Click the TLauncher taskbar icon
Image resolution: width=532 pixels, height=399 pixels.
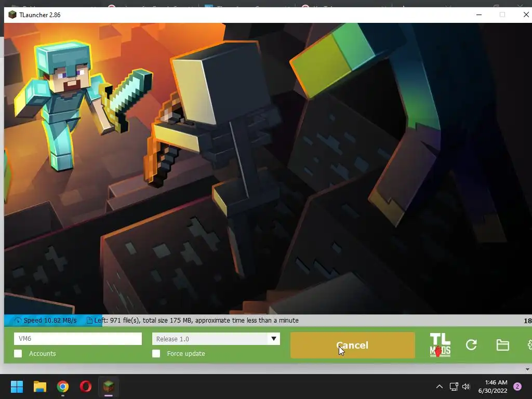[109, 387]
